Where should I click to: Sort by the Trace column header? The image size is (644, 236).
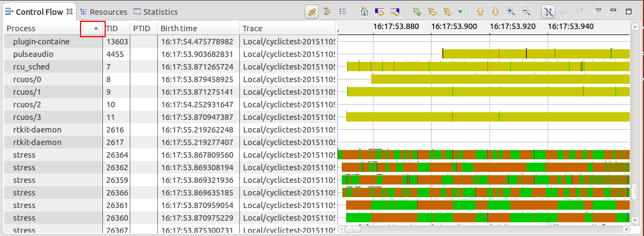pos(287,28)
